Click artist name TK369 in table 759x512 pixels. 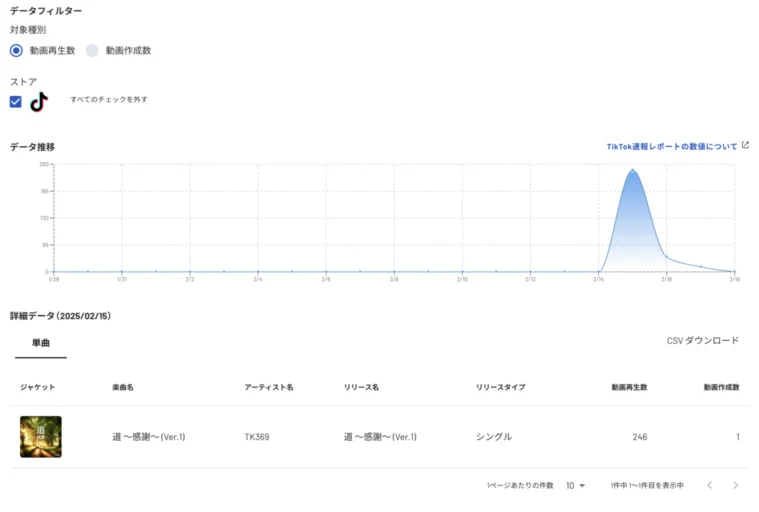[x=257, y=437]
